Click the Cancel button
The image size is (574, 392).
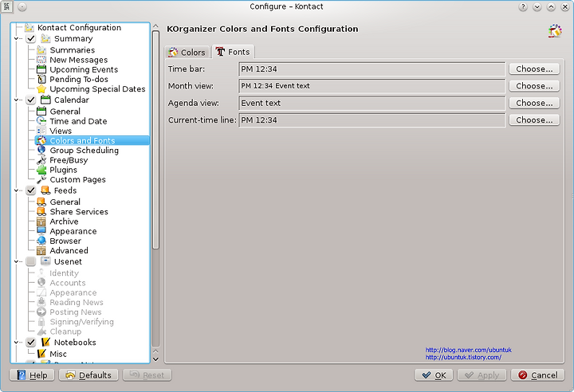pyautogui.click(x=538, y=375)
